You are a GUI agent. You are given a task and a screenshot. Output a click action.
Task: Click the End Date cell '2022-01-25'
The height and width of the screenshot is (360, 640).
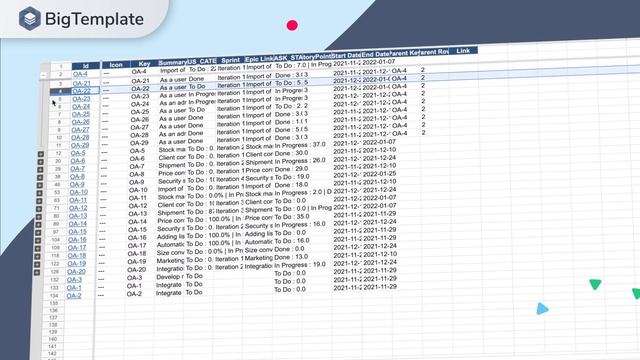(x=379, y=173)
